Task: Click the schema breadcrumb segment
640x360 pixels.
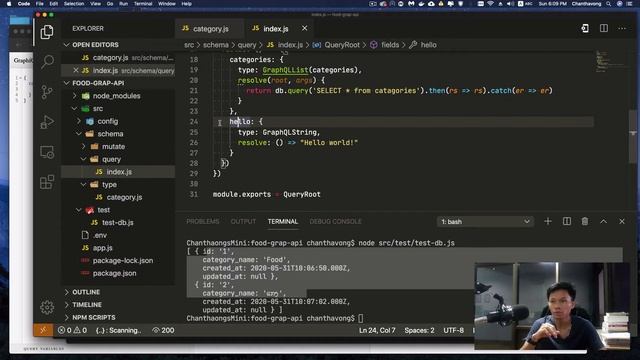Action: pos(216,45)
